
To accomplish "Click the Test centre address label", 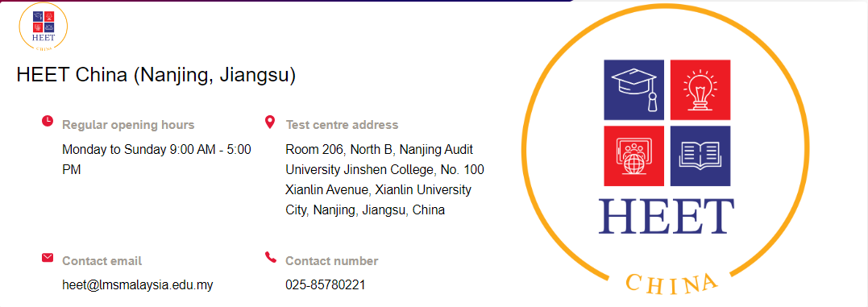I will point(342,125).
